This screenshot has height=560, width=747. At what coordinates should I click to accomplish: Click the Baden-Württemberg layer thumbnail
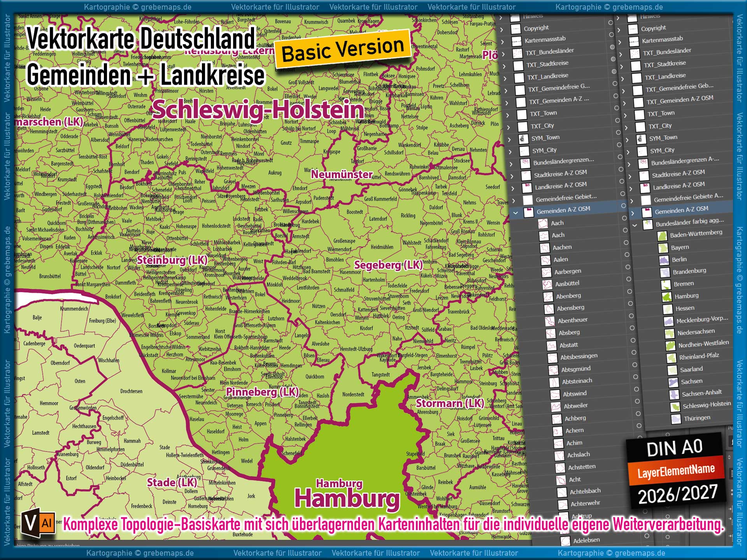point(662,236)
